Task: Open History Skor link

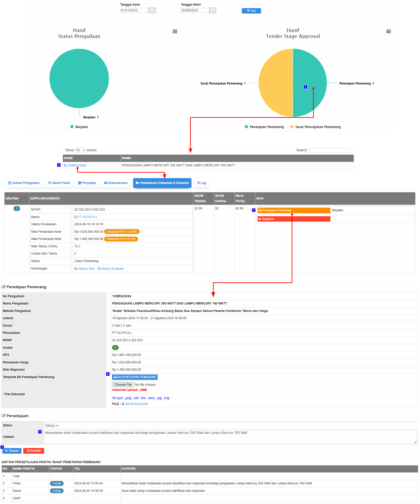Action: [x=86, y=269]
